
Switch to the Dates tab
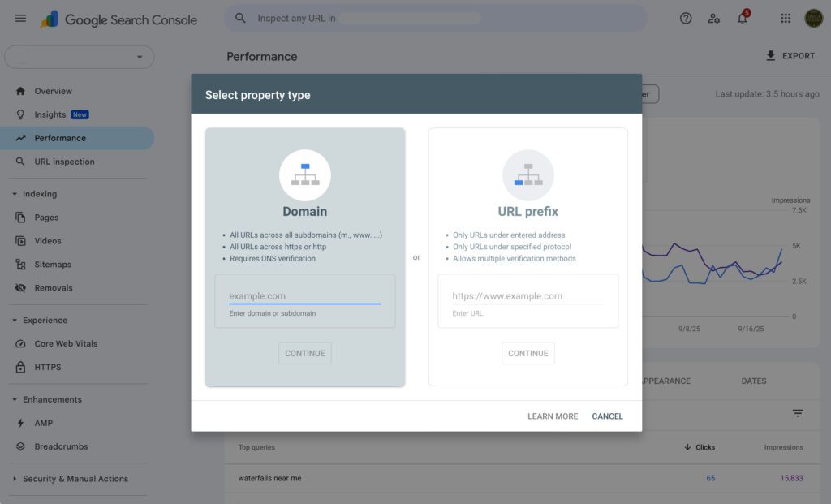[x=753, y=381]
